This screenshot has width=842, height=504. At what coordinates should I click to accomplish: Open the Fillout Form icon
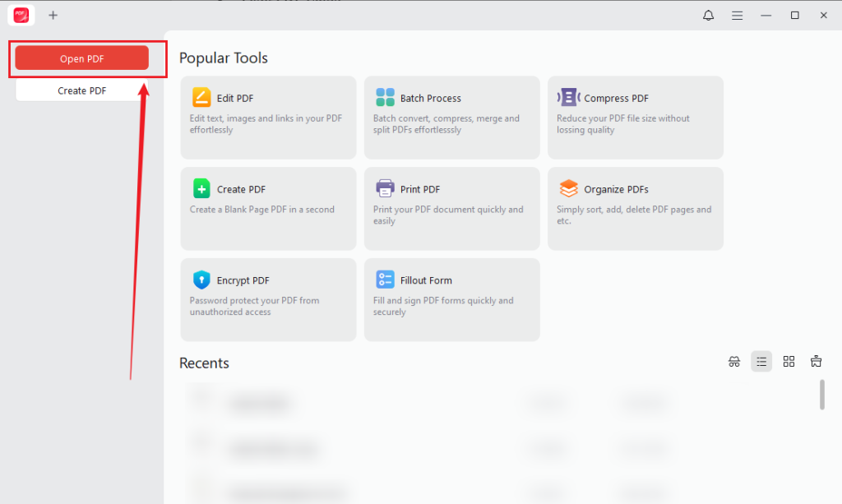385,280
